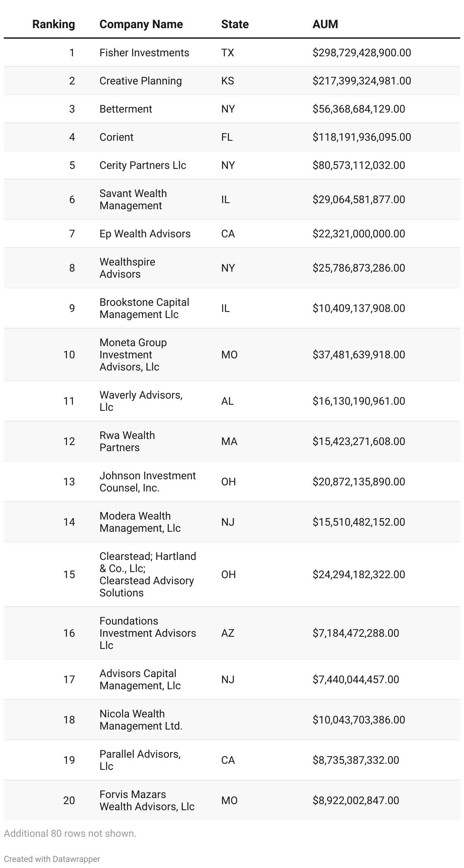
Task: Open the Created with Datawrapper link
Action: click(52, 859)
